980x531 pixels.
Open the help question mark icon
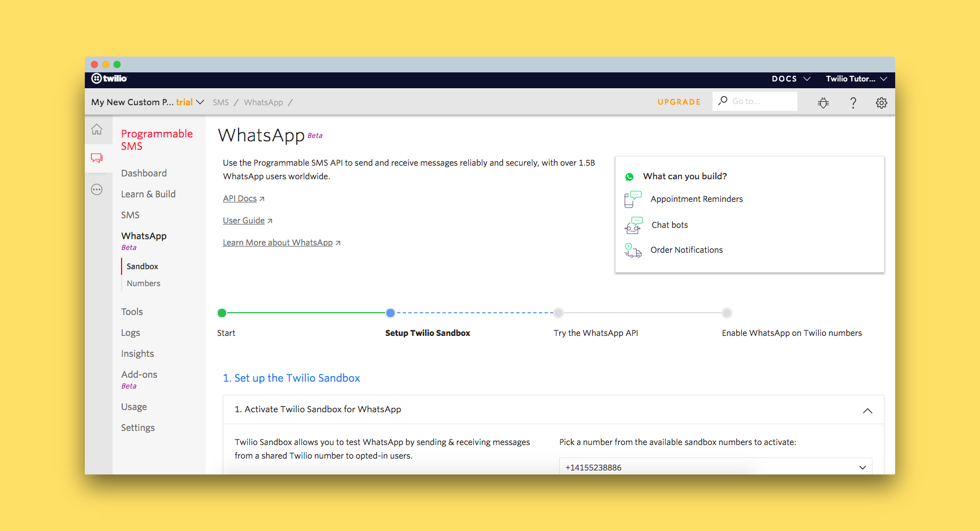(x=853, y=102)
